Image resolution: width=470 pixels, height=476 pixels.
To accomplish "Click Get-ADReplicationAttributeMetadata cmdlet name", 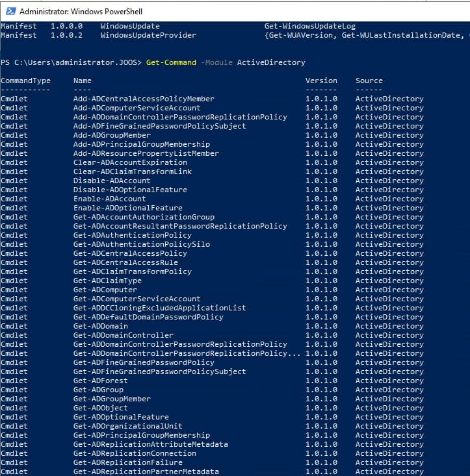I will click(151, 444).
